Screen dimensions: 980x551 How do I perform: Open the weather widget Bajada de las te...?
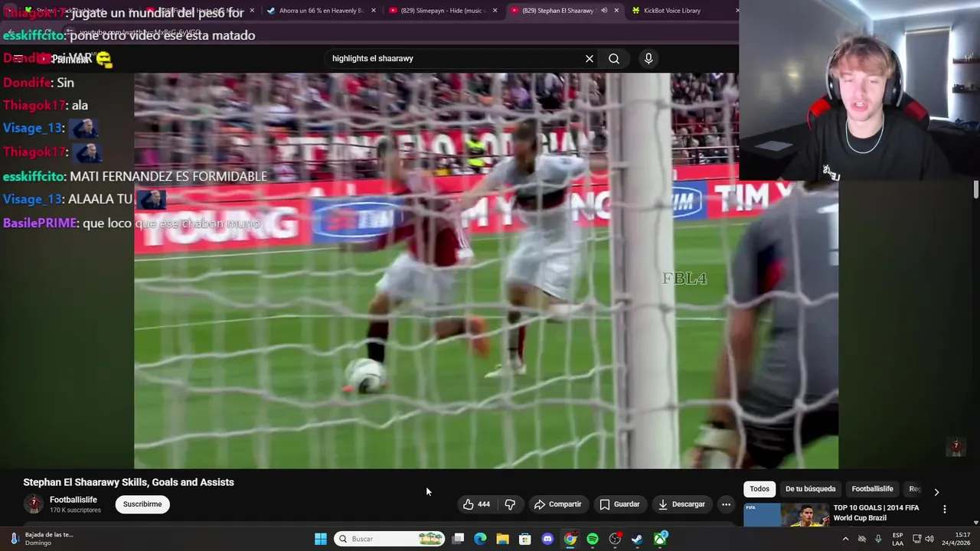pyautogui.click(x=41, y=539)
